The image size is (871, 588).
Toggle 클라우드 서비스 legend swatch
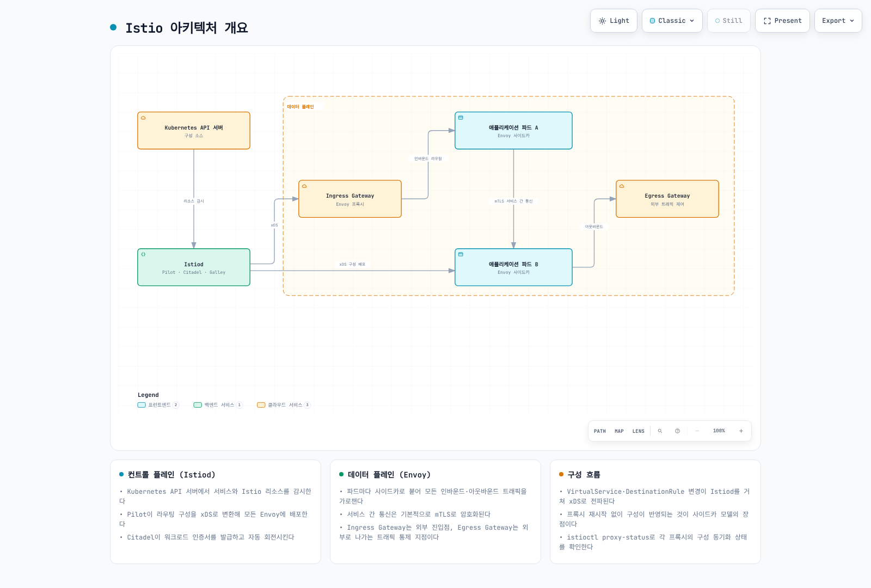click(261, 405)
